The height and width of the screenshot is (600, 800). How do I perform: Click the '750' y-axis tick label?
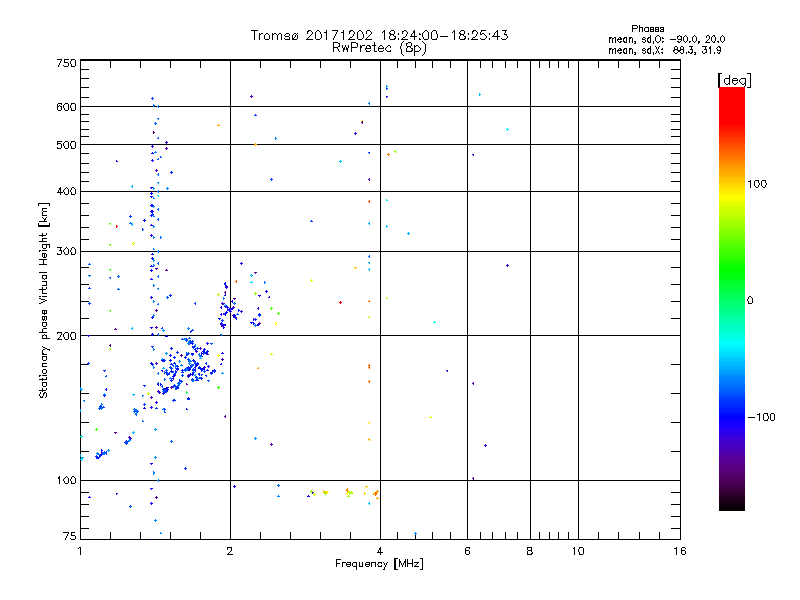click(66, 63)
